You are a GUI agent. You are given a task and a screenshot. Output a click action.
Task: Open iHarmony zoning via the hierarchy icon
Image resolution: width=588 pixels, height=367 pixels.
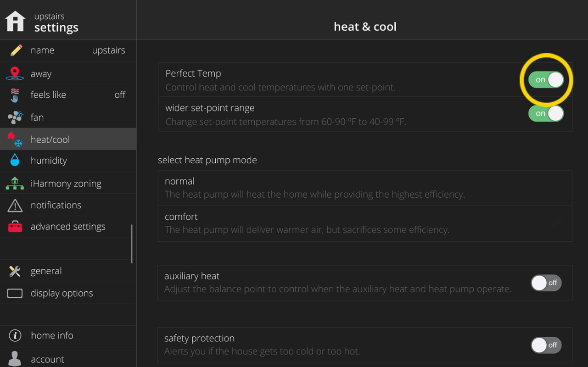(15, 183)
